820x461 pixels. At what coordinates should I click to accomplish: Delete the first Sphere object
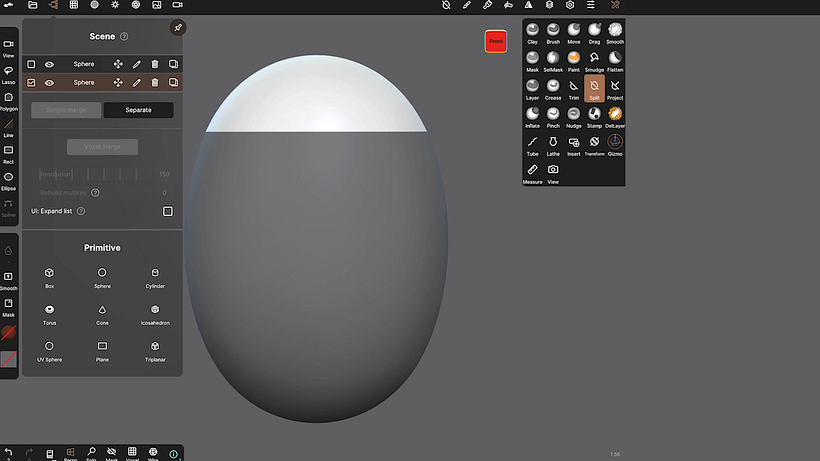155,64
